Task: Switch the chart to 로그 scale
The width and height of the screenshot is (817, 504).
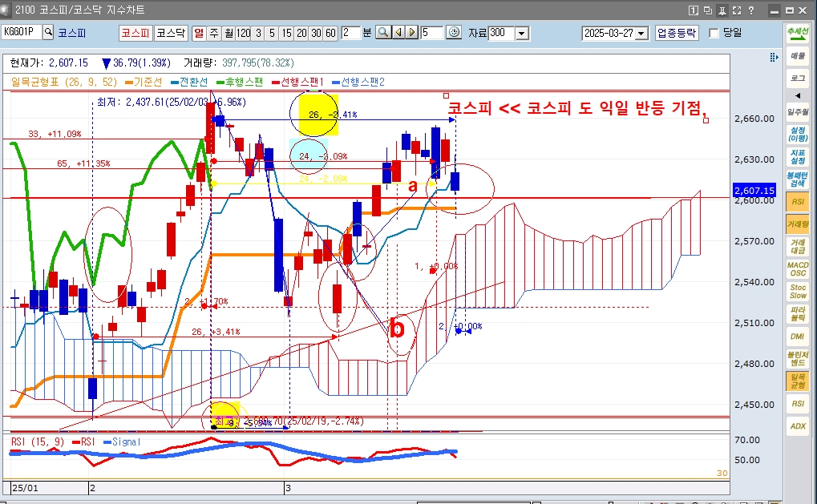Action: pyautogui.click(x=797, y=78)
